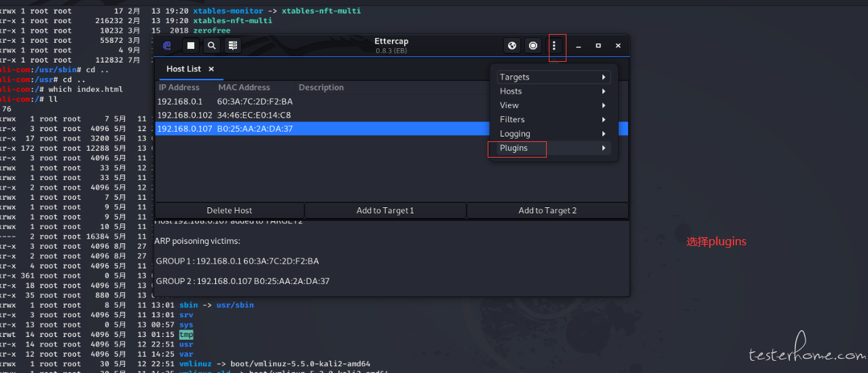The image size is (868, 373).
Task: Maximize the Ettercap window
Action: [x=598, y=46]
